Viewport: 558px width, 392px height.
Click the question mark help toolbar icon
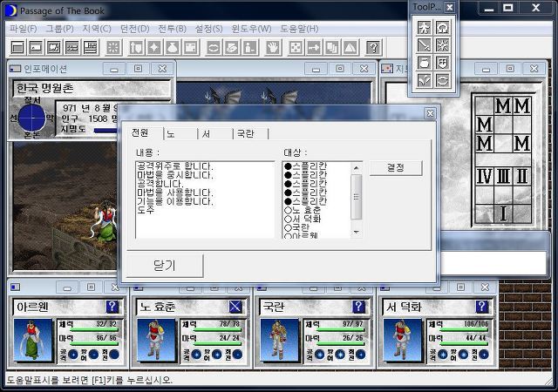[x=374, y=47]
